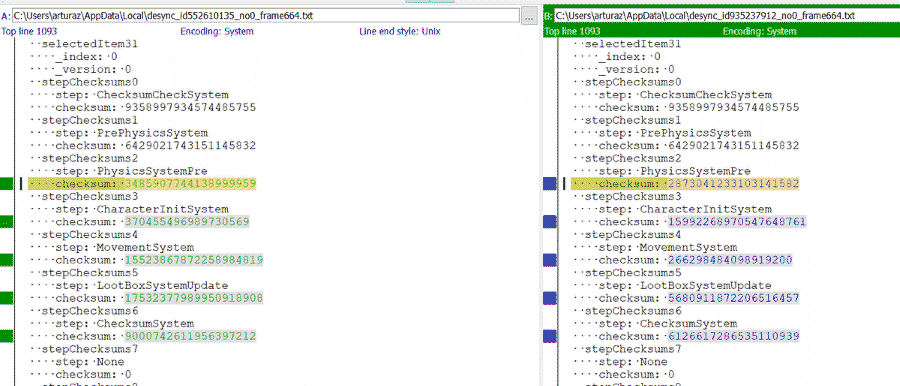The height and width of the screenshot is (386, 900).
Task: Click 'step: MovementSystem' line in pane A
Action: click(124, 247)
